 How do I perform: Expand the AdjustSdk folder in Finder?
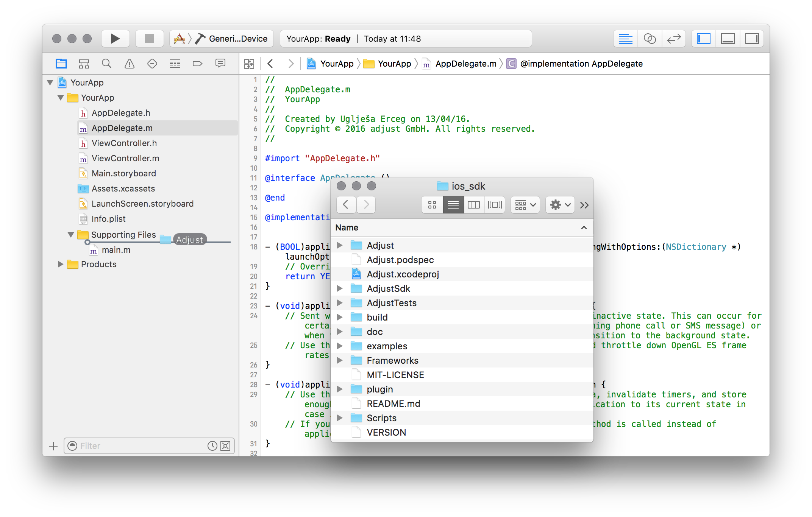coord(340,288)
